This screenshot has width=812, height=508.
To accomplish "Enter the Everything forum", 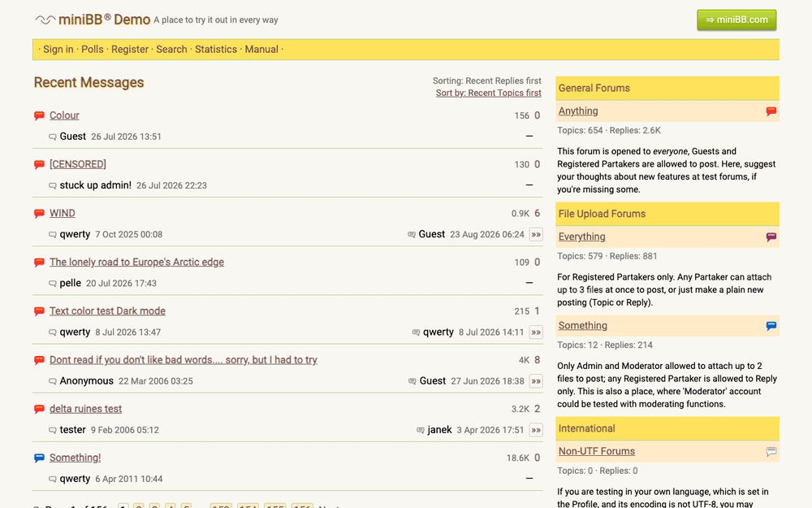I will point(581,237).
